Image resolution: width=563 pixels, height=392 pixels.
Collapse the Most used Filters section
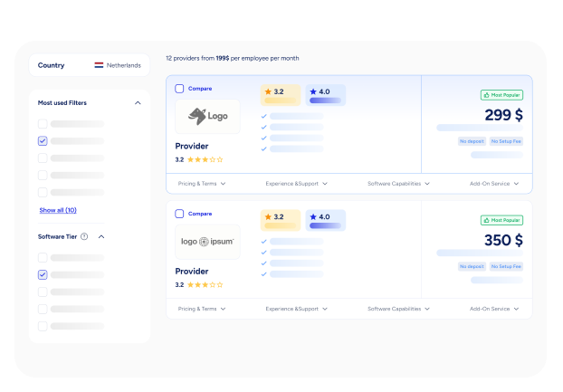(138, 103)
